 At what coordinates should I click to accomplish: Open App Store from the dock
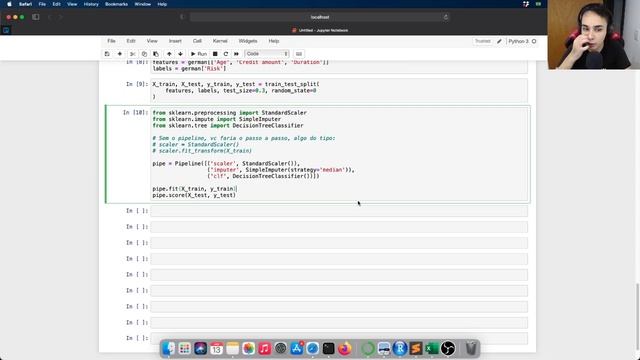point(297,349)
